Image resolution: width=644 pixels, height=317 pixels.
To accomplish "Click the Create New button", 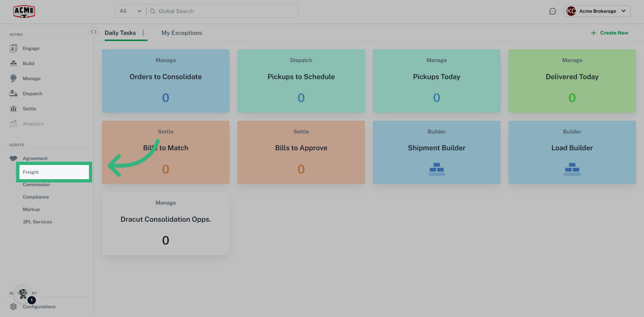I will tap(609, 33).
